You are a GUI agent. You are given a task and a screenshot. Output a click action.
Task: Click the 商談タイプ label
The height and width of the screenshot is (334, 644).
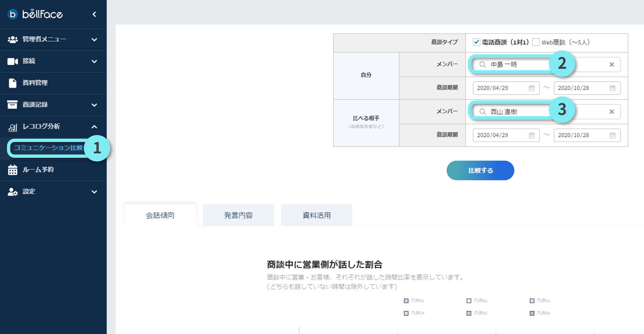click(x=444, y=42)
